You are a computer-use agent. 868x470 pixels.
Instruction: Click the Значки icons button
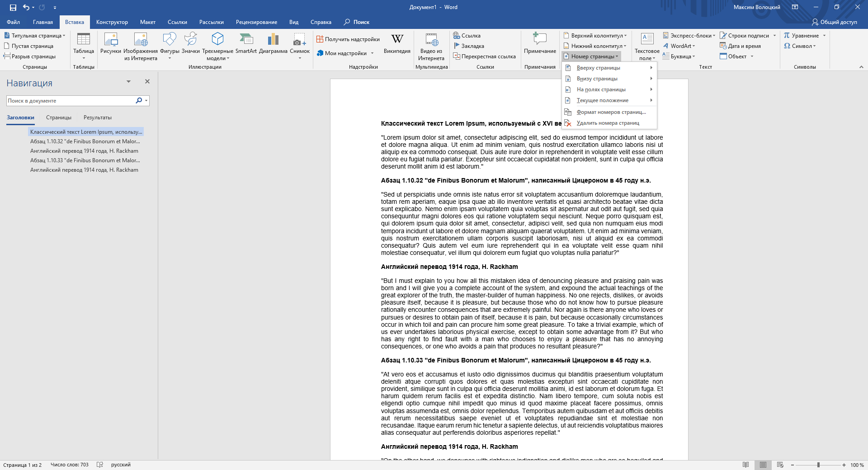click(191, 43)
